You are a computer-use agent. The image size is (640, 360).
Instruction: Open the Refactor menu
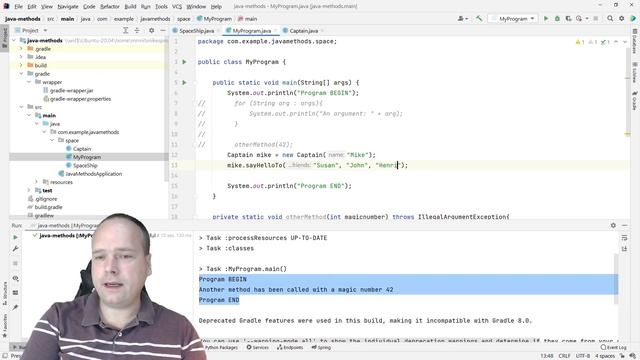[x=110, y=6]
